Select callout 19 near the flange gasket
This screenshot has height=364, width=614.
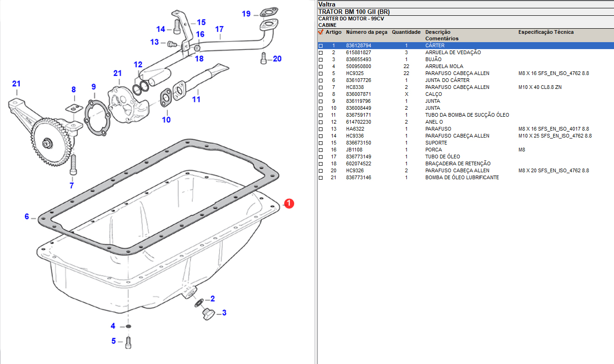point(246,14)
